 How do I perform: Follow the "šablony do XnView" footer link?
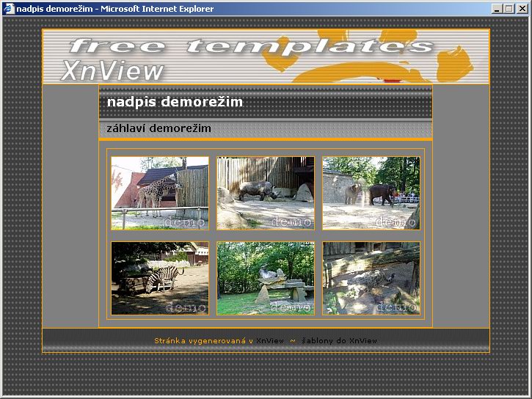[x=339, y=341]
